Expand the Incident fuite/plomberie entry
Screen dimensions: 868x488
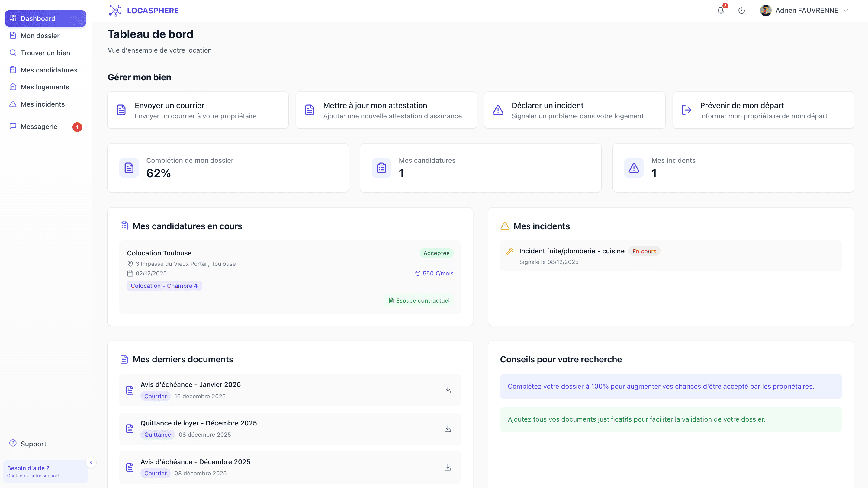(x=571, y=251)
